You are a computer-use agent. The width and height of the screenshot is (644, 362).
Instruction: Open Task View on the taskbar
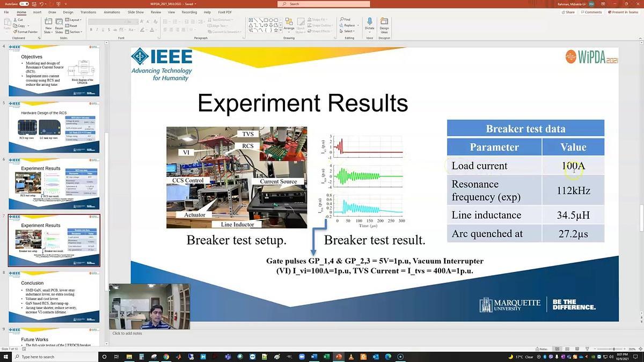118,357
